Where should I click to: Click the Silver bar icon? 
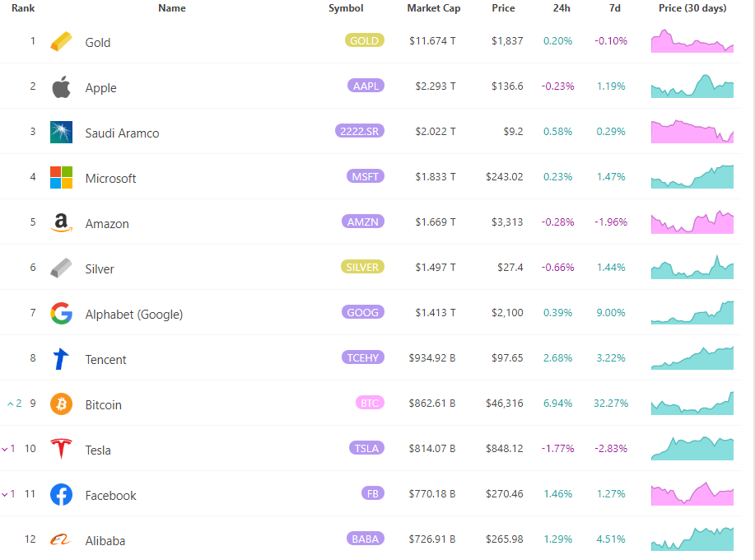61,268
